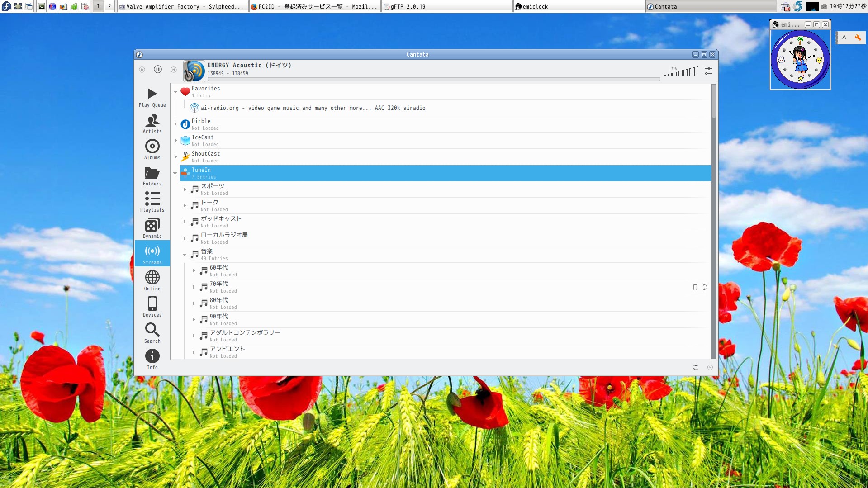The height and width of the screenshot is (488, 868).
Task: Switch to the Albums view
Action: coord(152,150)
